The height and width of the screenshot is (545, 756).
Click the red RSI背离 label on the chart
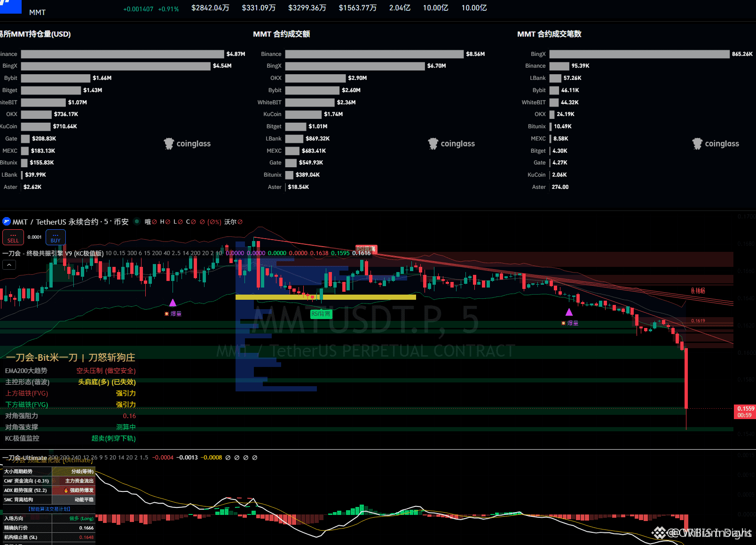[366, 249]
